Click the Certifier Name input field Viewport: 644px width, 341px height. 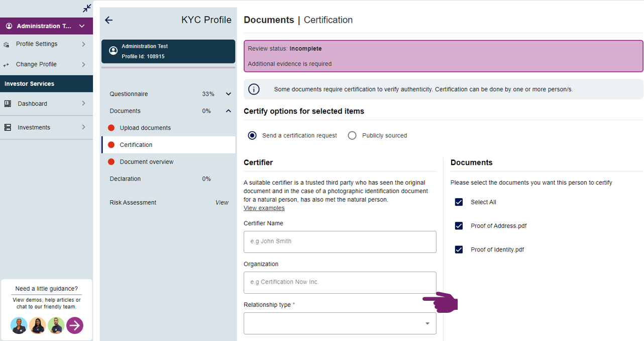click(x=340, y=241)
